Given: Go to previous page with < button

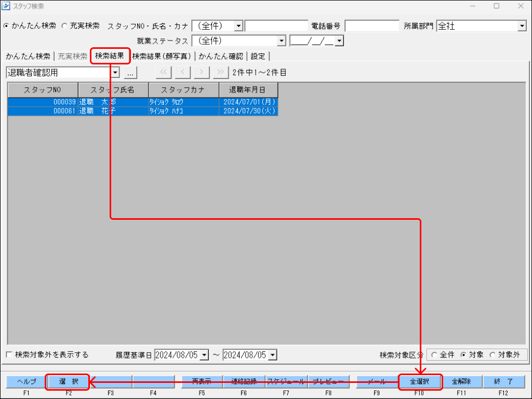Looking at the screenshot, I should click(x=182, y=72).
